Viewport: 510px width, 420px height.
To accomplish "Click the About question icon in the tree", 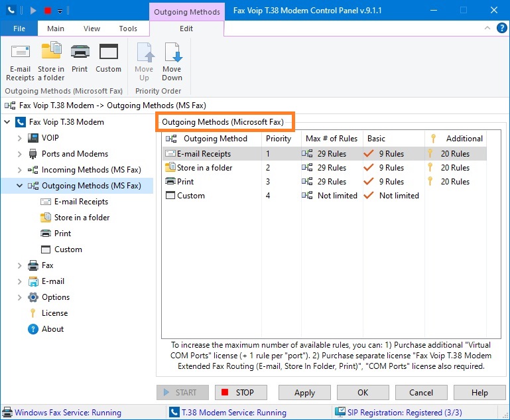I will click(x=33, y=329).
